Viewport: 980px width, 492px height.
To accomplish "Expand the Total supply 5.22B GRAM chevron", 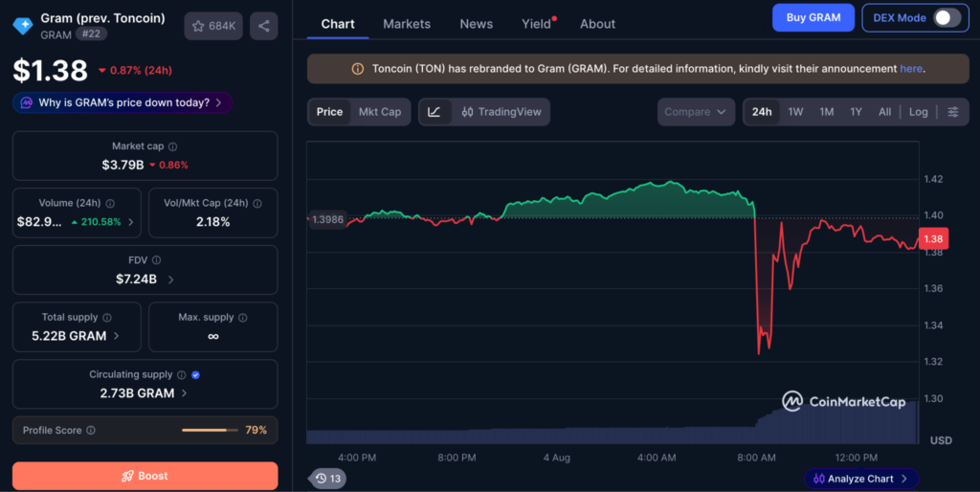I will (x=117, y=336).
